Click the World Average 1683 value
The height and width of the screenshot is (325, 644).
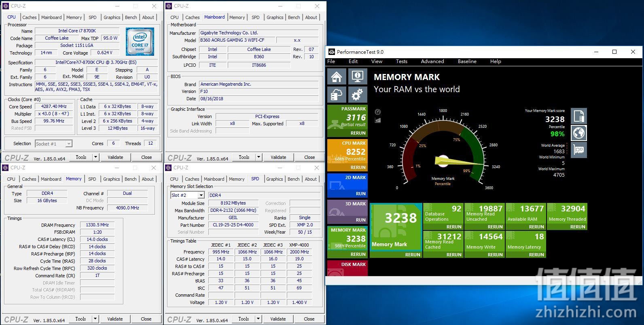coord(559,151)
